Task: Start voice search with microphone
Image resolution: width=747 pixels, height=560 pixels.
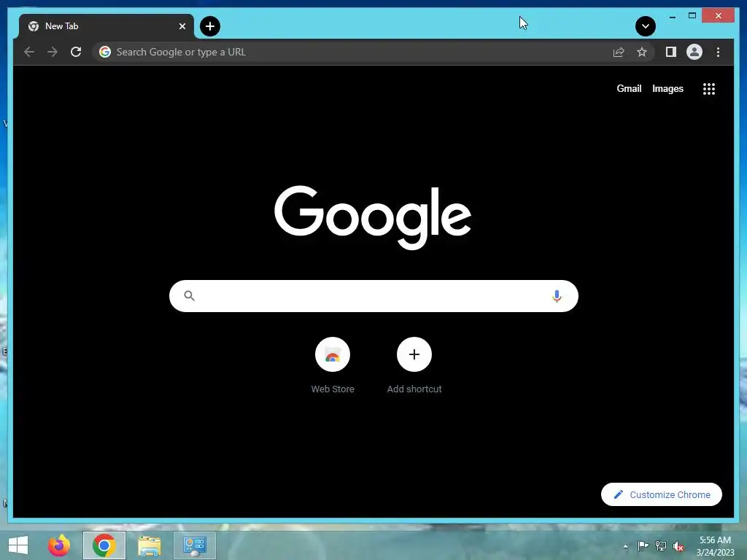Action: pos(557,296)
